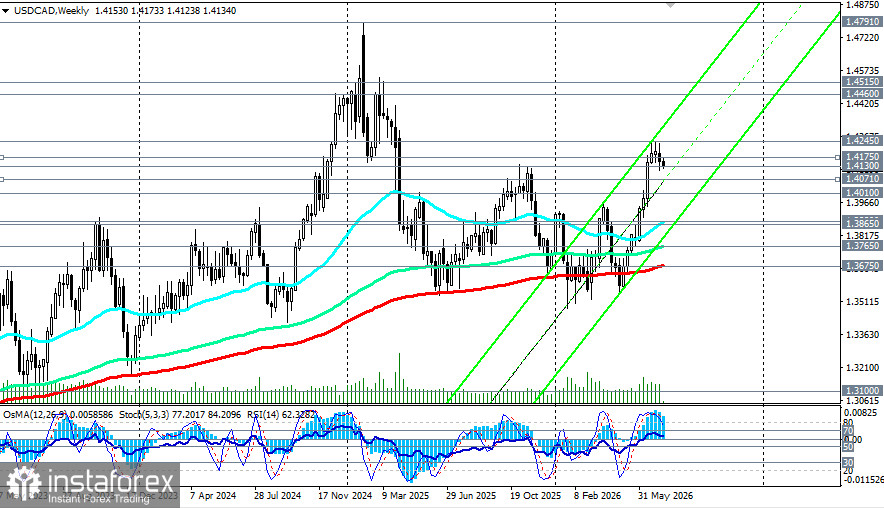This screenshot has width=884, height=508.
Task: Select the Stoch(5,3,3) indicator label
Action: tap(144, 414)
